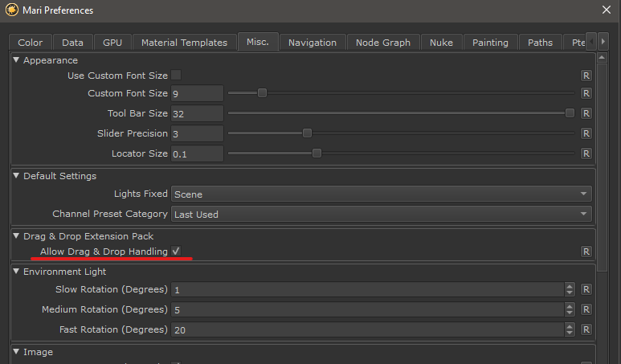Open the Lights Fixed dropdown
Screen dimensions: 621x364
click(x=381, y=194)
